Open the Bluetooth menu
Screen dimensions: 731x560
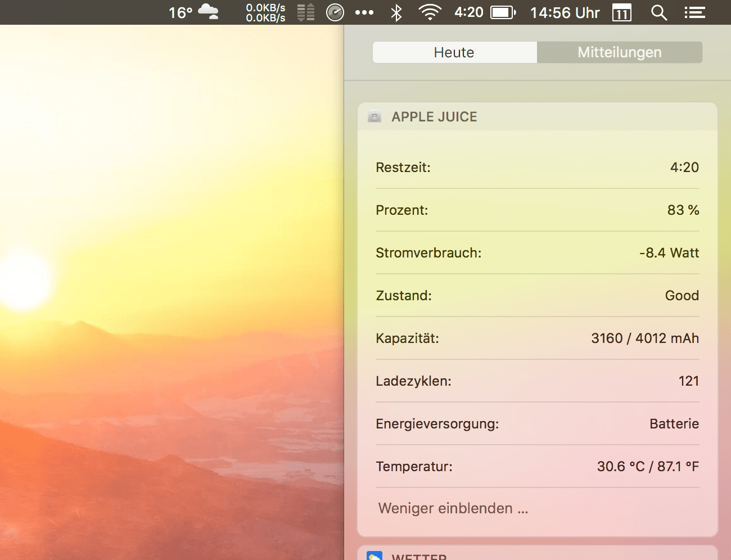click(x=396, y=12)
